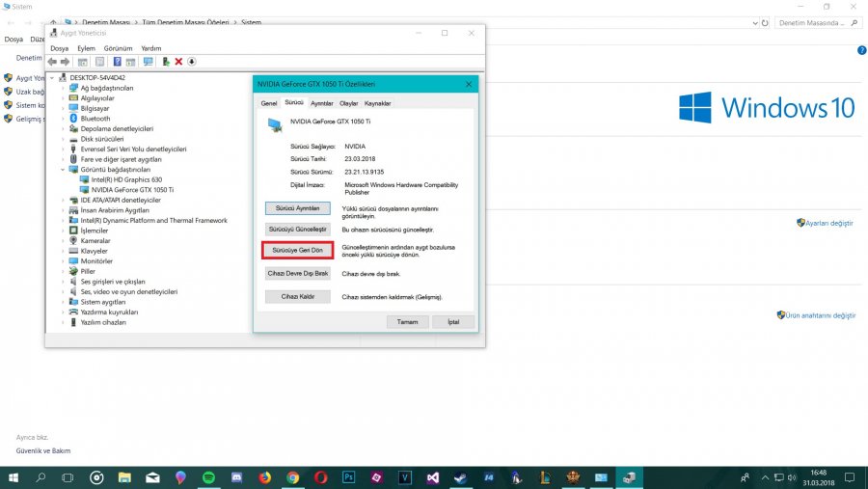Click the Windows Start button
The image size is (868, 489).
[13, 477]
